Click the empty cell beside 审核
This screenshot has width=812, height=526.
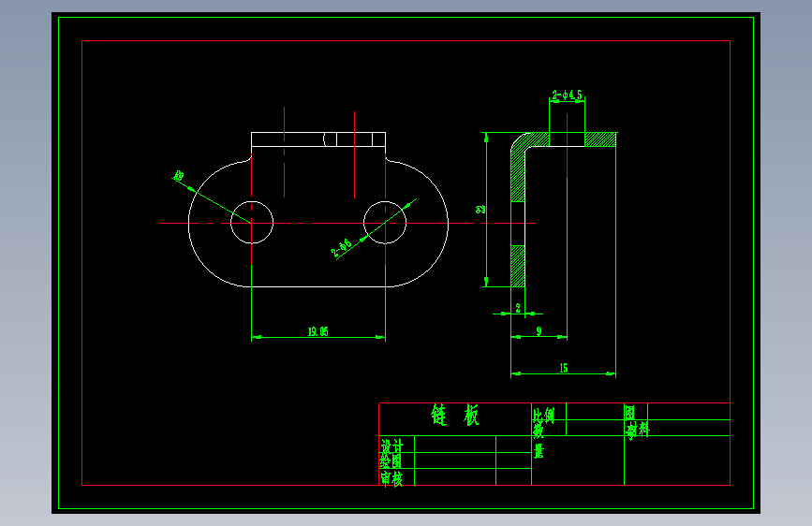(455, 476)
